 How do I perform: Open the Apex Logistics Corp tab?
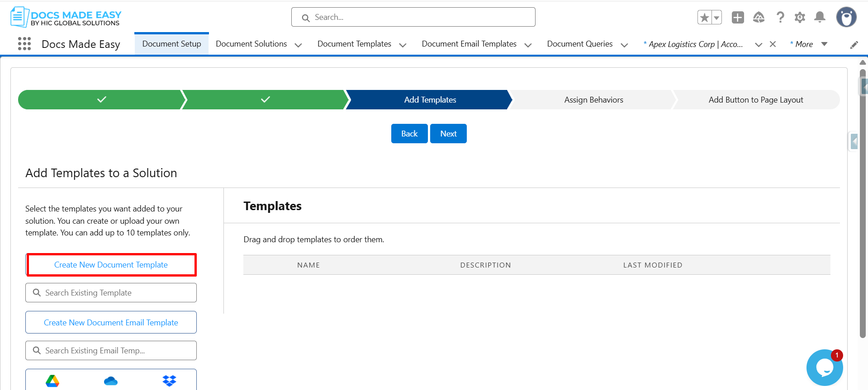point(693,44)
